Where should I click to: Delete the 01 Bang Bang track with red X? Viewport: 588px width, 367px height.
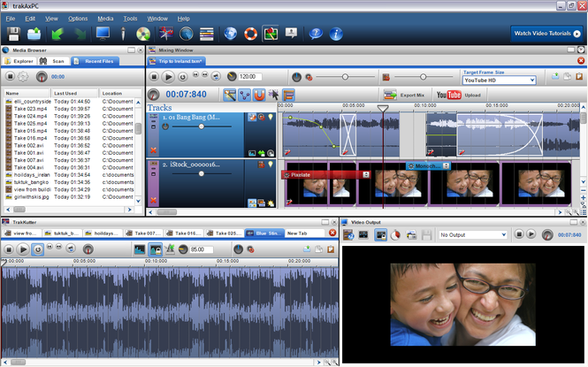pyautogui.click(x=154, y=152)
